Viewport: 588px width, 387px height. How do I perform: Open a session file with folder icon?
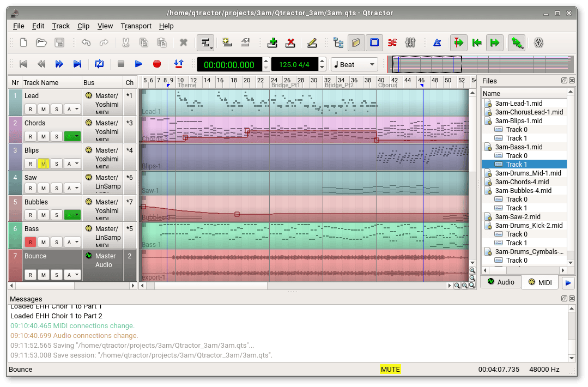pyautogui.click(x=41, y=43)
